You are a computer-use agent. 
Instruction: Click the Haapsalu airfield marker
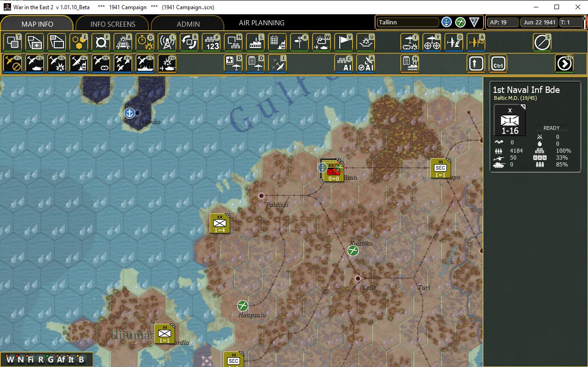(x=243, y=305)
